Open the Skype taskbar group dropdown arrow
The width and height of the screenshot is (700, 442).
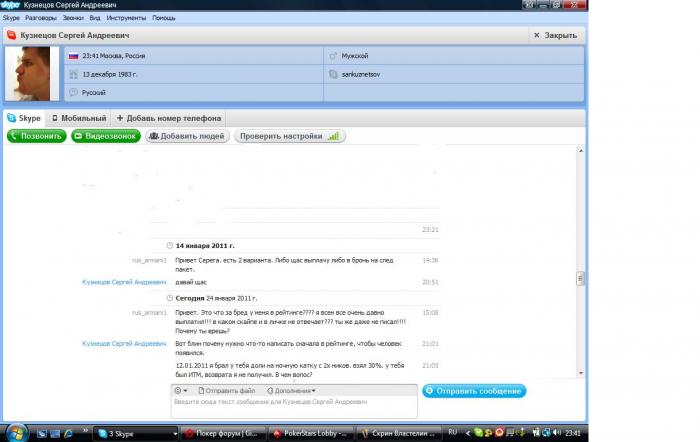click(175, 434)
